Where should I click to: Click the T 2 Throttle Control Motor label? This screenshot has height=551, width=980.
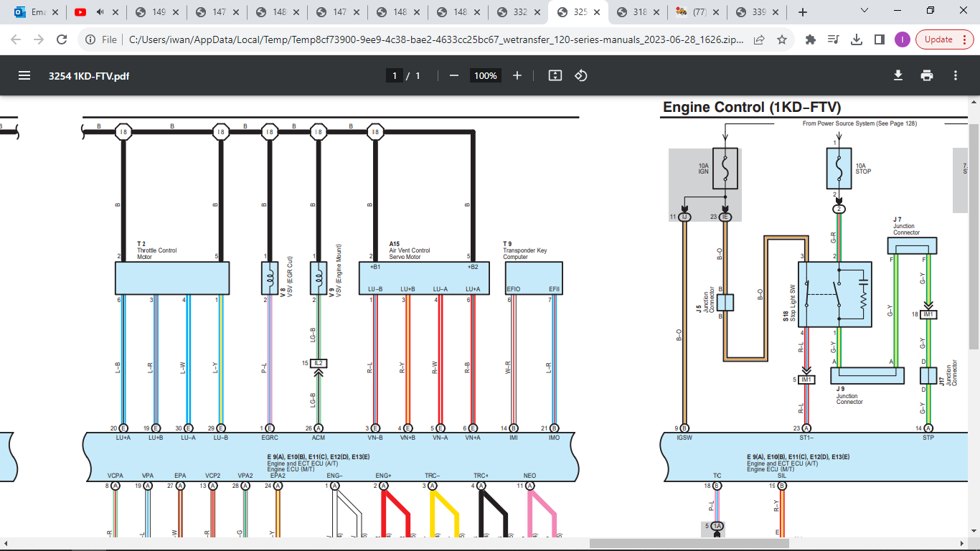(x=157, y=250)
